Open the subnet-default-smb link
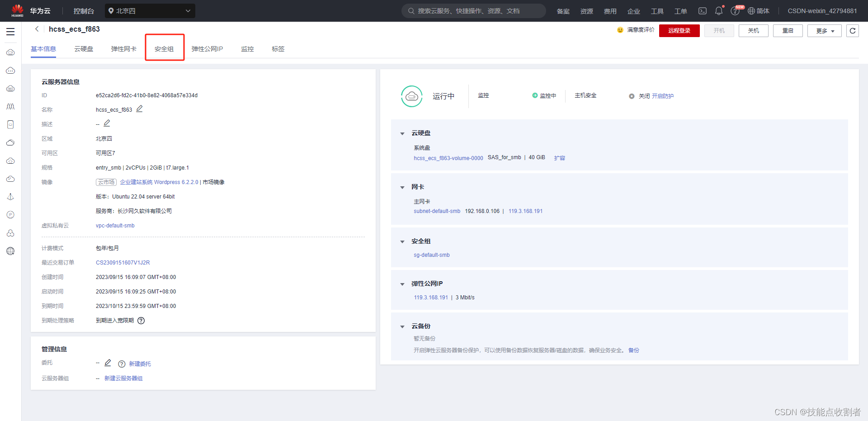Image resolution: width=868 pixels, height=421 pixels. [437, 211]
